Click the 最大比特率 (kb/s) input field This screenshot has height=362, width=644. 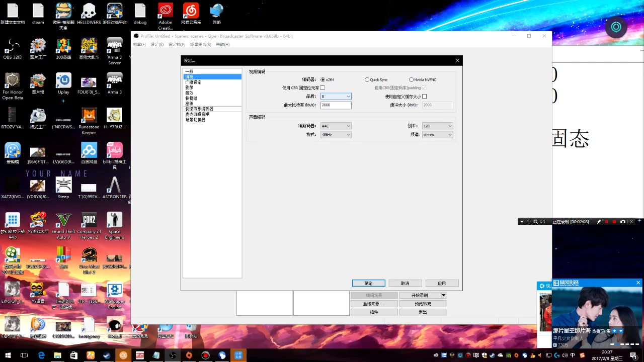click(336, 105)
